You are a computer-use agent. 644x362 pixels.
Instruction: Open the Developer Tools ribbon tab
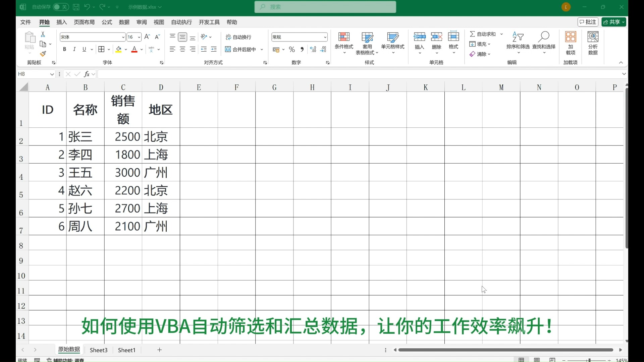[209, 22]
